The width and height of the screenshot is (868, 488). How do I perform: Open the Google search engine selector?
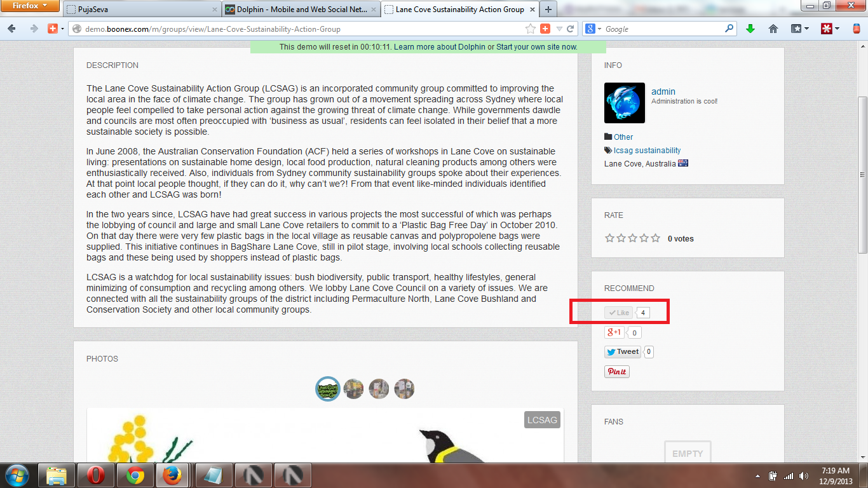[593, 29]
